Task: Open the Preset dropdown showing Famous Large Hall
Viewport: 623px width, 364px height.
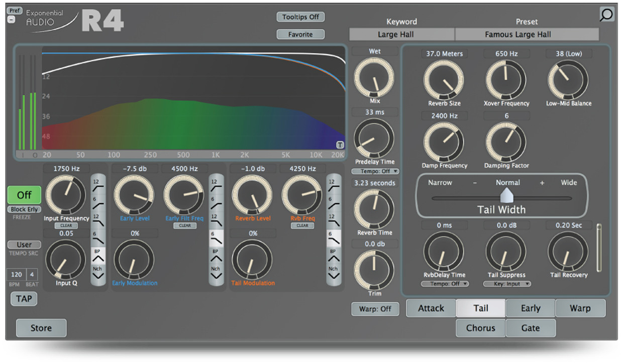Action: point(527,35)
